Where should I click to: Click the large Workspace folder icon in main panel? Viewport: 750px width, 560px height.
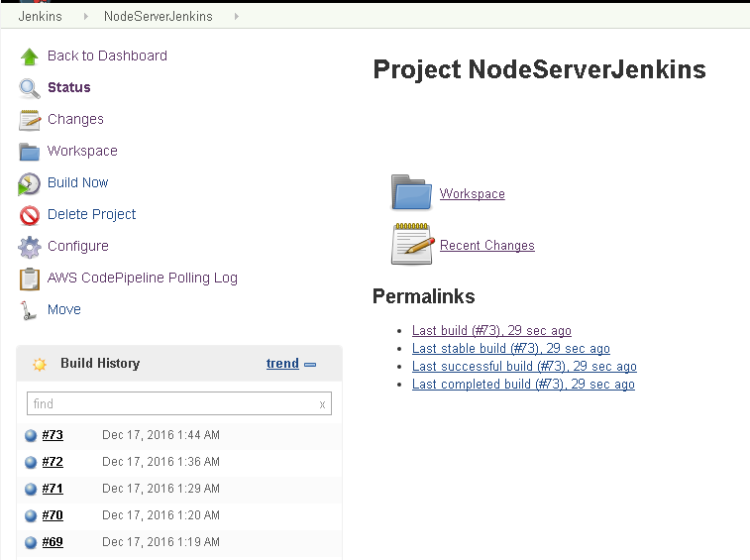[411, 192]
